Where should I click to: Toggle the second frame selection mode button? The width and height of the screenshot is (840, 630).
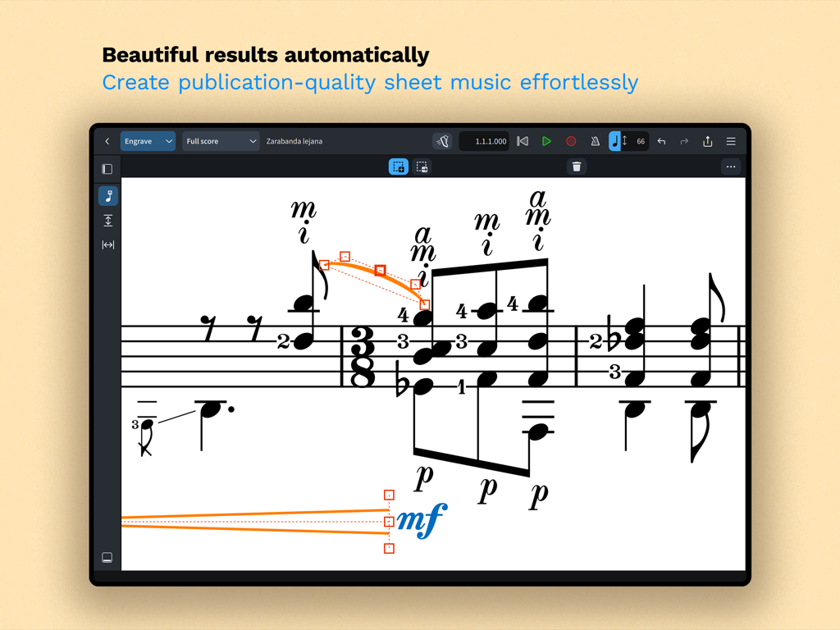coord(422,167)
